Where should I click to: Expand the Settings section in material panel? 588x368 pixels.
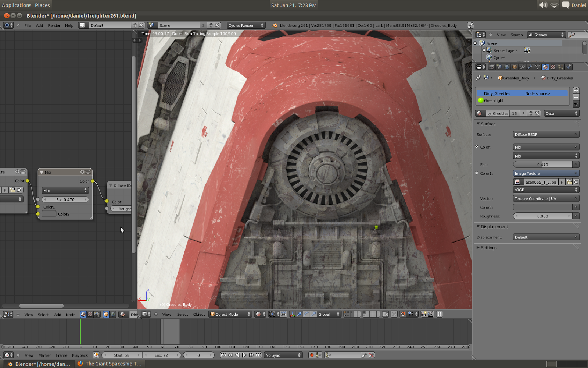coord(487,247)
